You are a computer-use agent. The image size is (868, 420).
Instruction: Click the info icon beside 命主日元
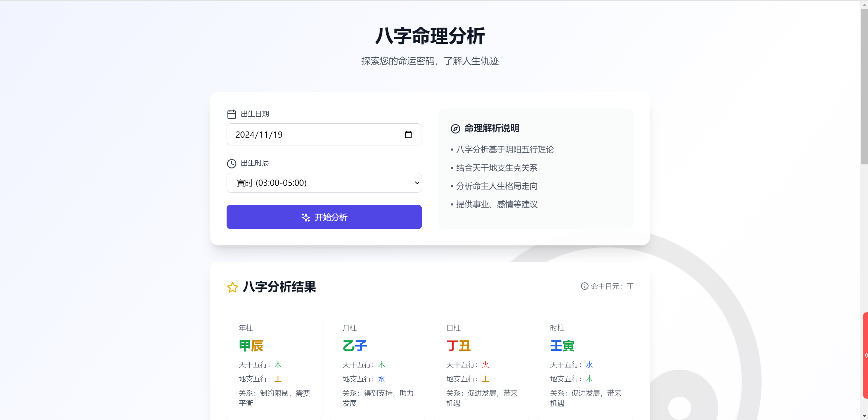[x=584, y=286]
